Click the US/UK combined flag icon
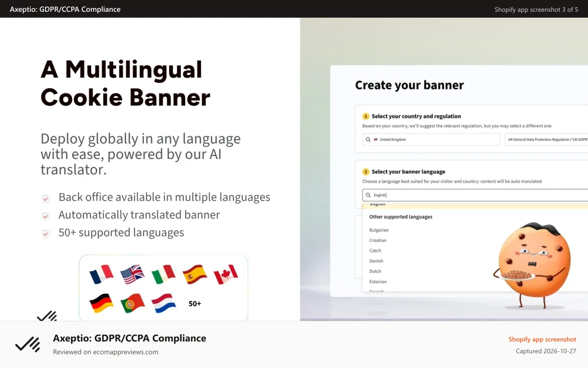588x368 pixels. [x=132, y=274]
